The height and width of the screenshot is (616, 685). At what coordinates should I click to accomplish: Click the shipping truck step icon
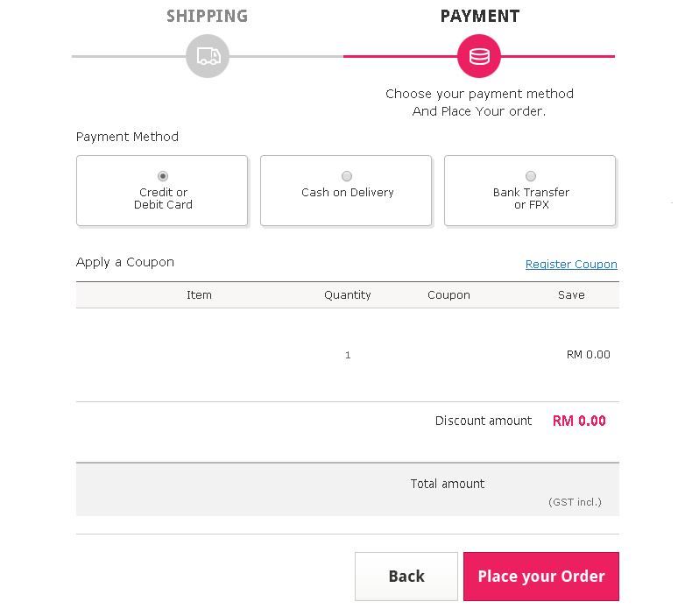tap(208, 57)
